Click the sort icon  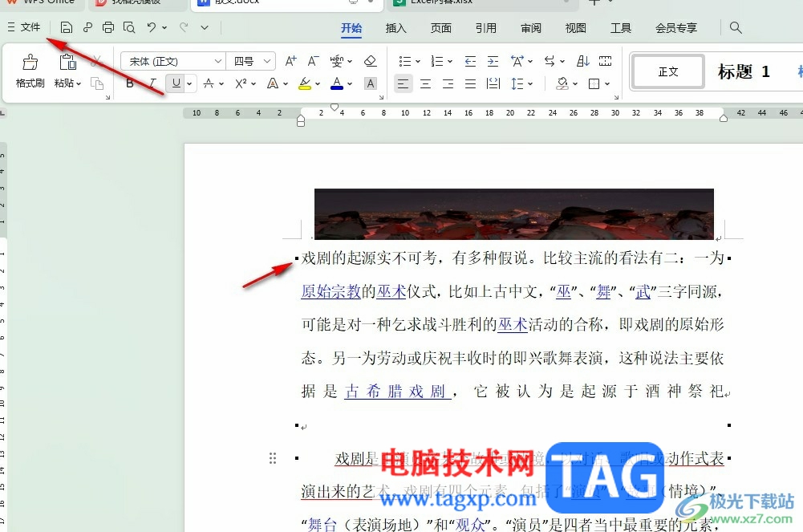[x=582, y=62]
